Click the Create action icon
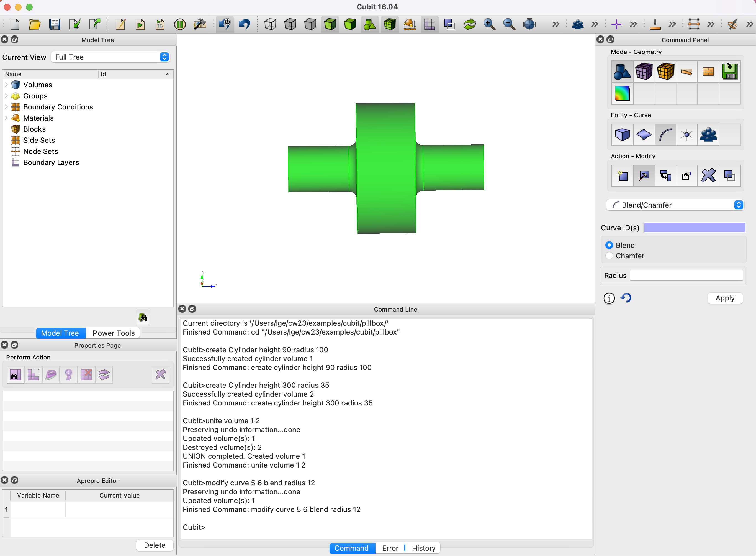Screen dimensions: 756x556 (622, 176)
